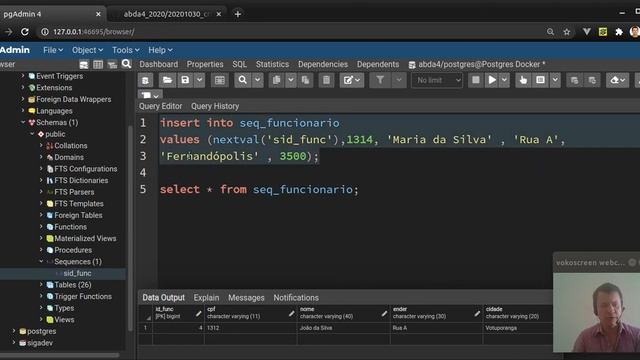Open the Edit pencil dropdown

coord(351,80)
